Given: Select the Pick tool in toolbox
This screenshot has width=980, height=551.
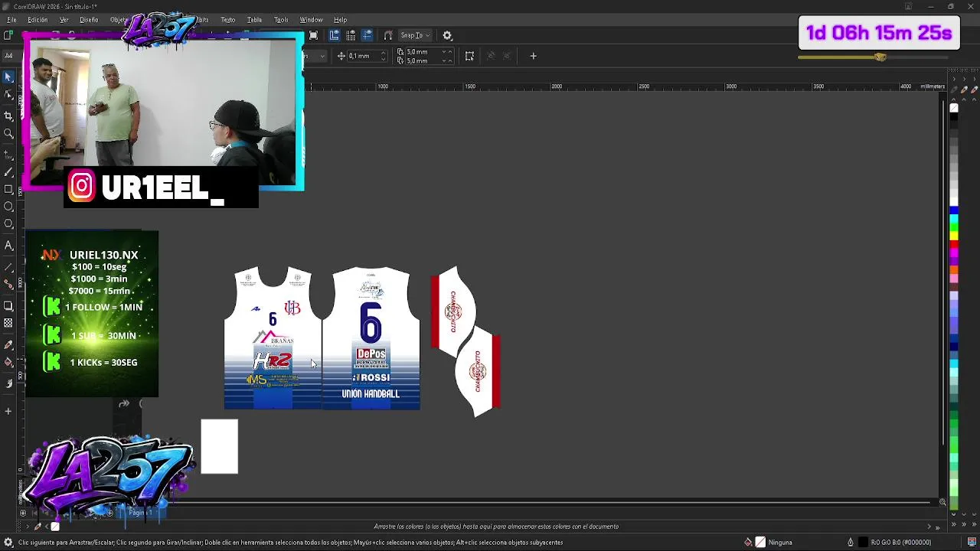Looking at the screenshot, I should [x=8, y=77].
